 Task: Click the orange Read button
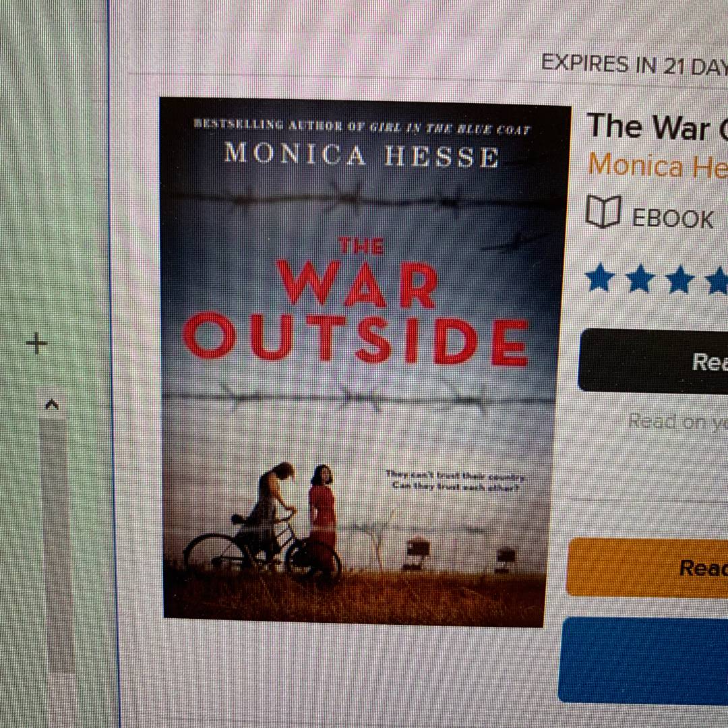pos(647,568)
